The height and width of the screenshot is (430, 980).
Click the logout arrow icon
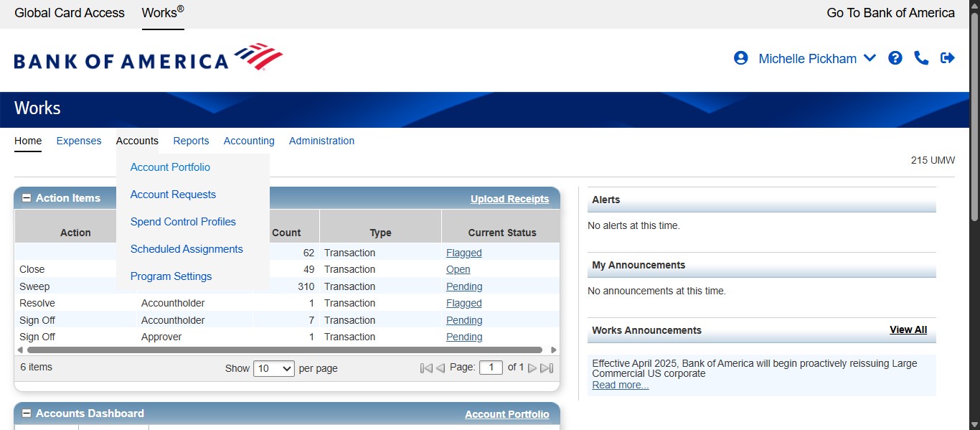948,58
